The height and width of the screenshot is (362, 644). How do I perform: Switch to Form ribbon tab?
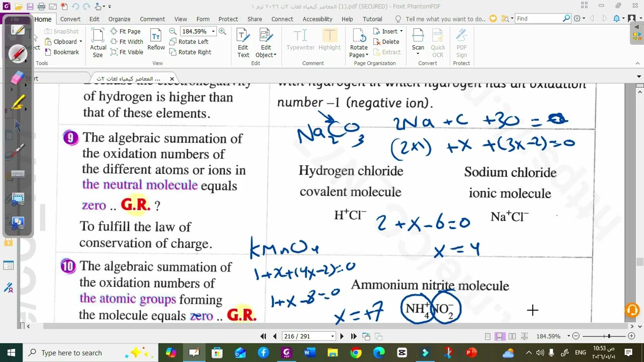pos(203,19)
